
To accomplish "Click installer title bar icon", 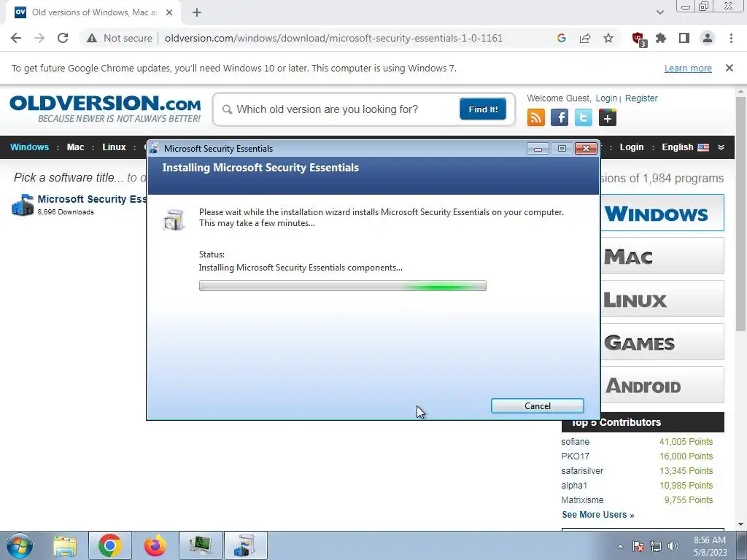I will tap(154, 148).
